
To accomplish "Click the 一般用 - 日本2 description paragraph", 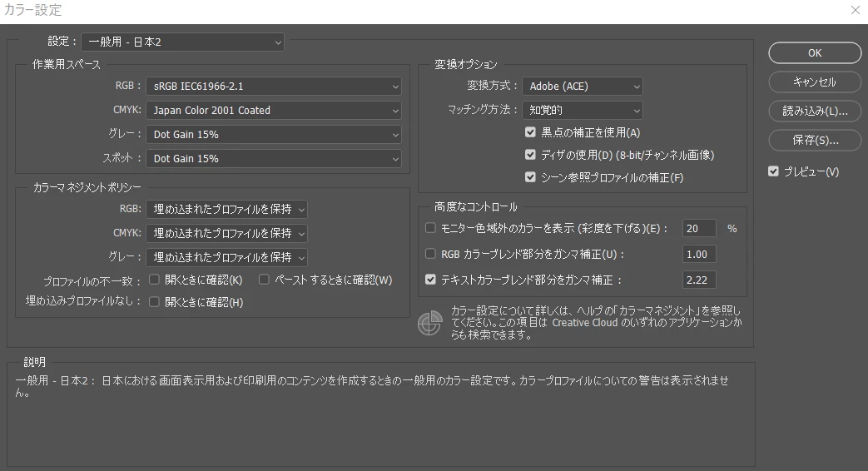I will [372, 386].
